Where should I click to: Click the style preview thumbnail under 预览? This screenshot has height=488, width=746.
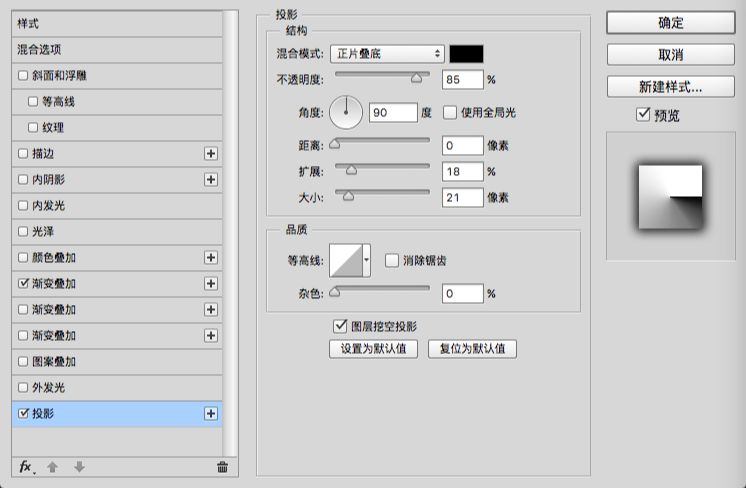point(670,196)
